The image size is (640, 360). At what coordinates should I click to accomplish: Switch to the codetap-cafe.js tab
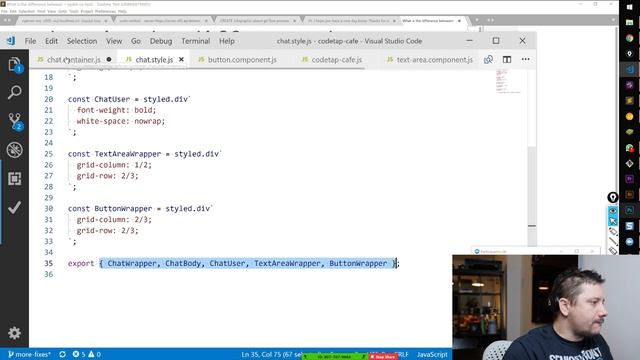[337, 60]
